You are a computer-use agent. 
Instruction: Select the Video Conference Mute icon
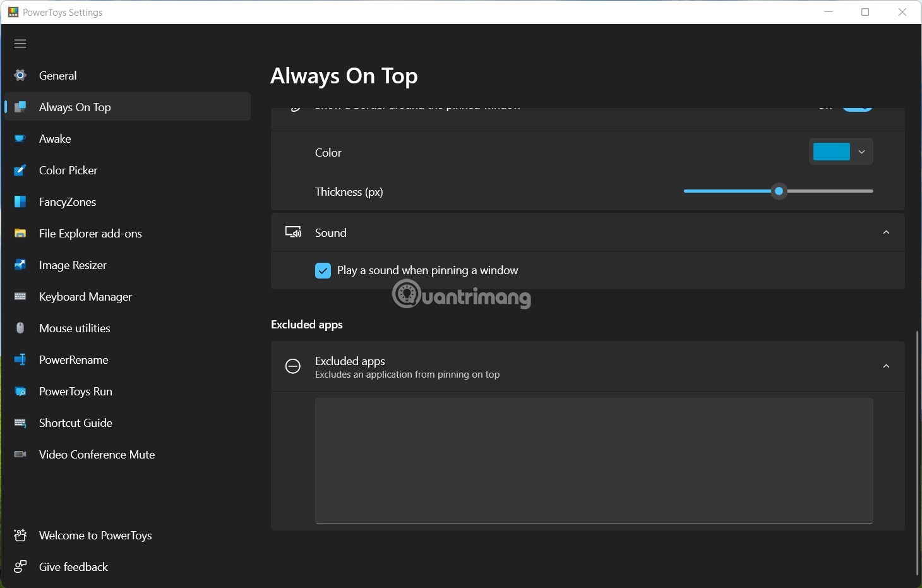(x=20, y=454)
